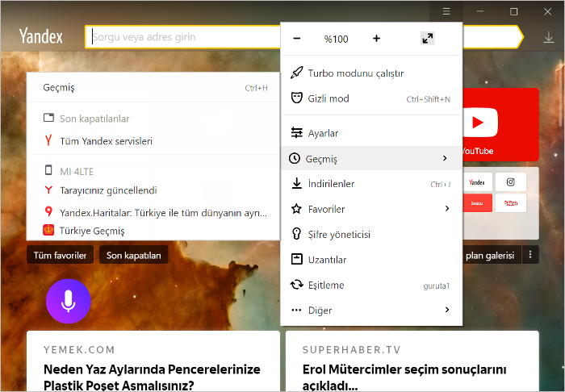Open Tarayıcınız güncellendi history entry
The image size is (565, 392).
pyautogui.click(x=153, y=190)
